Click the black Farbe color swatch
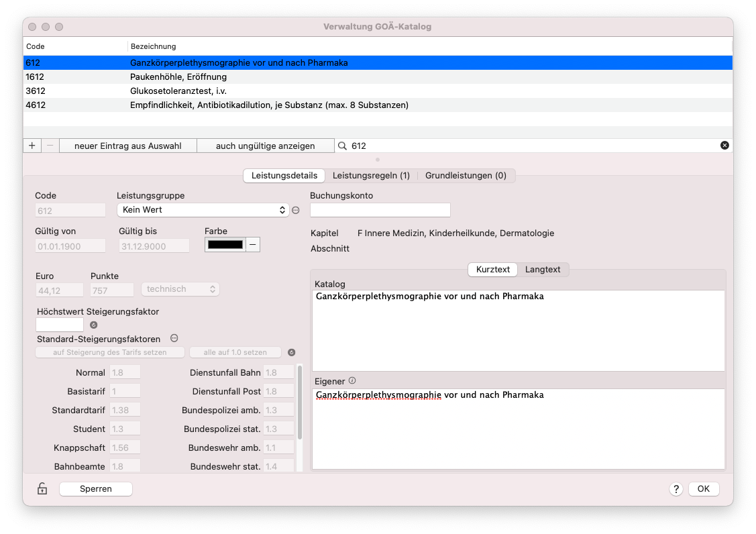Image resolution: width=756 pixels, height=534 pixels. 225,245
